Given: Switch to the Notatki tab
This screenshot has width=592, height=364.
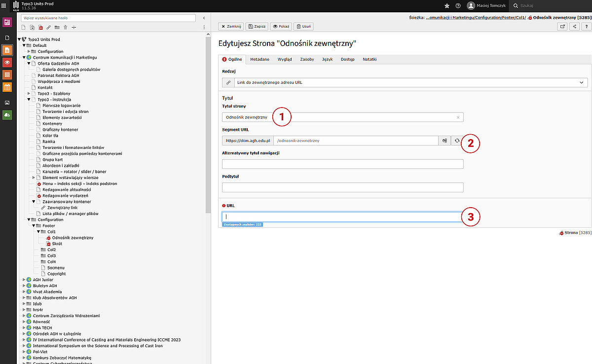Looking at the screenshot, I should click(x=370, y=59).
